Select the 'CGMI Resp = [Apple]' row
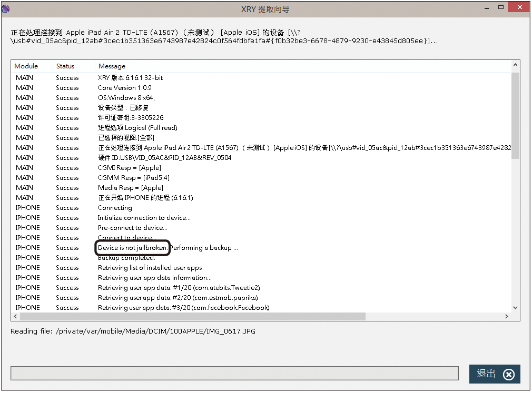 click(x=261, y=168)
